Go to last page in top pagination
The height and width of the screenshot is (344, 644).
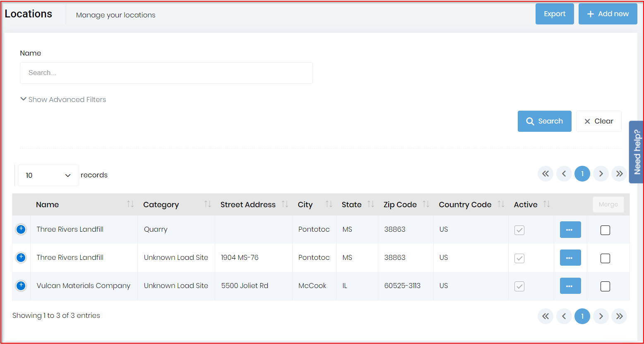(x=619, y=174)
